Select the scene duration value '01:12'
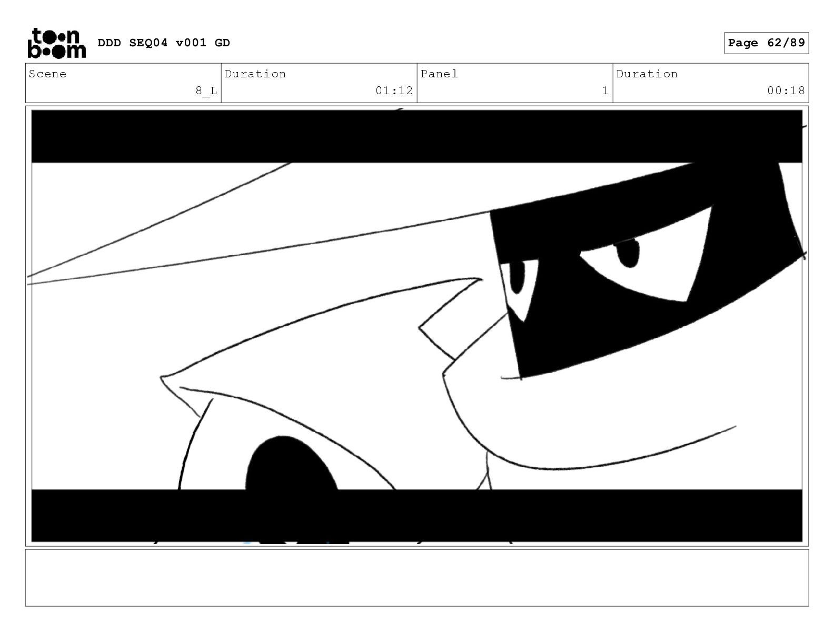 tap(394, 91)
